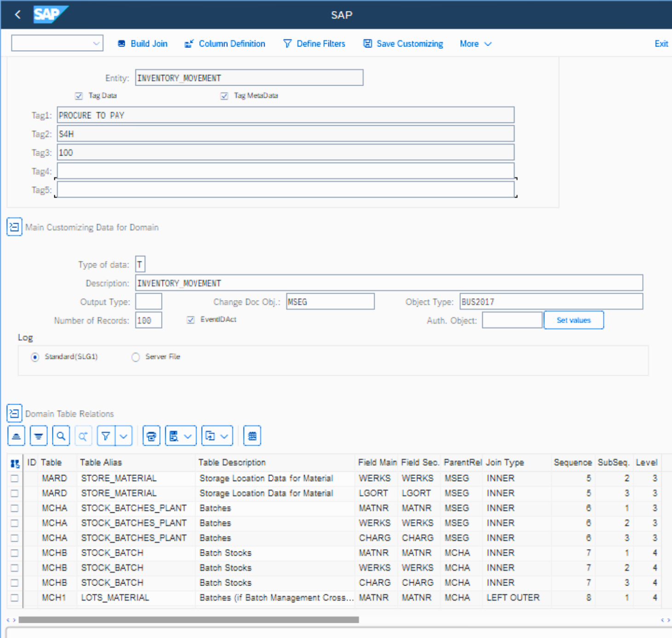Viewport: 672px width, 638px height.
Task: Click the sort ascending icon in table toolbar
Action: tap(16, 436)
